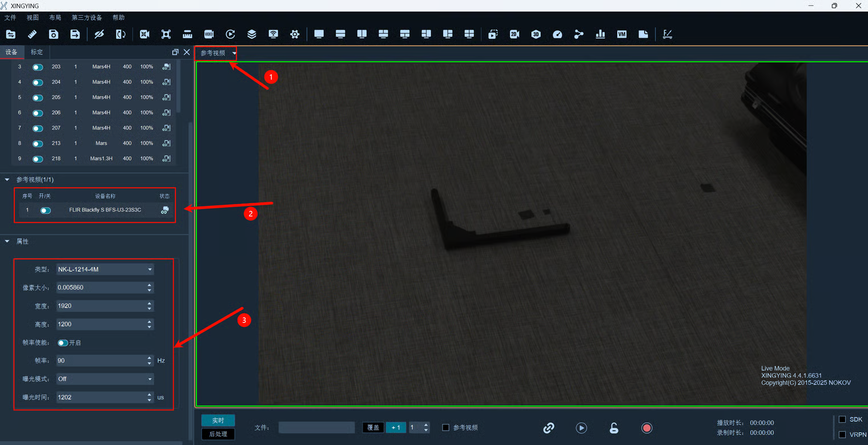Click the 实时 live mode button
Image resolution: width=868 pixels, height=445 pixels.
click(218, 420)
